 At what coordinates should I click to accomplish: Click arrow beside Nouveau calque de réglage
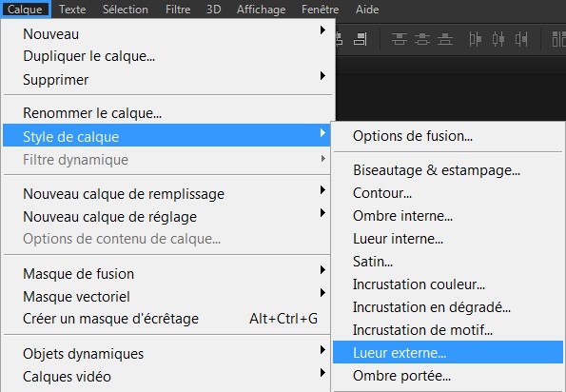tap(322, 213)
